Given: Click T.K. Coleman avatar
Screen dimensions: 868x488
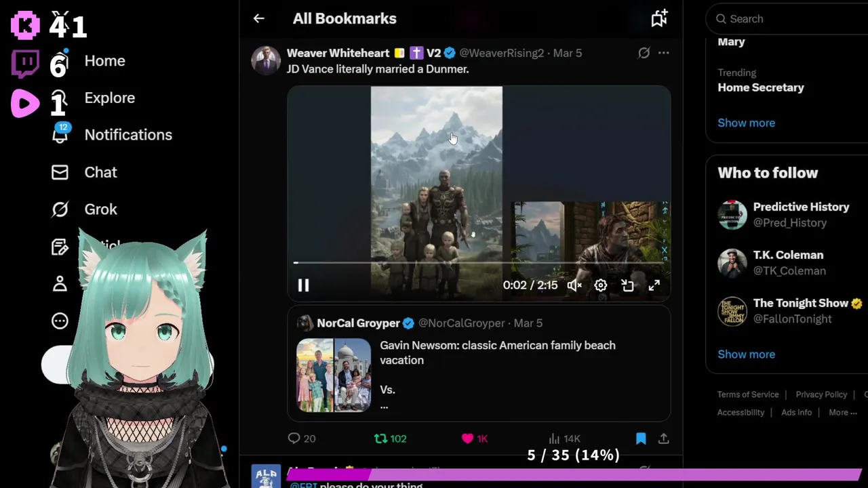Looking at the screenshot, I should (732, 263).
